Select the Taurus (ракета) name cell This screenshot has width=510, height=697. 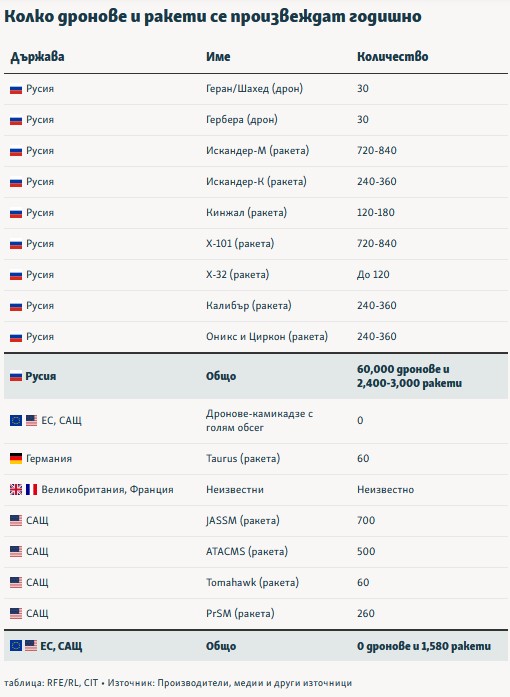coord(243,458)
